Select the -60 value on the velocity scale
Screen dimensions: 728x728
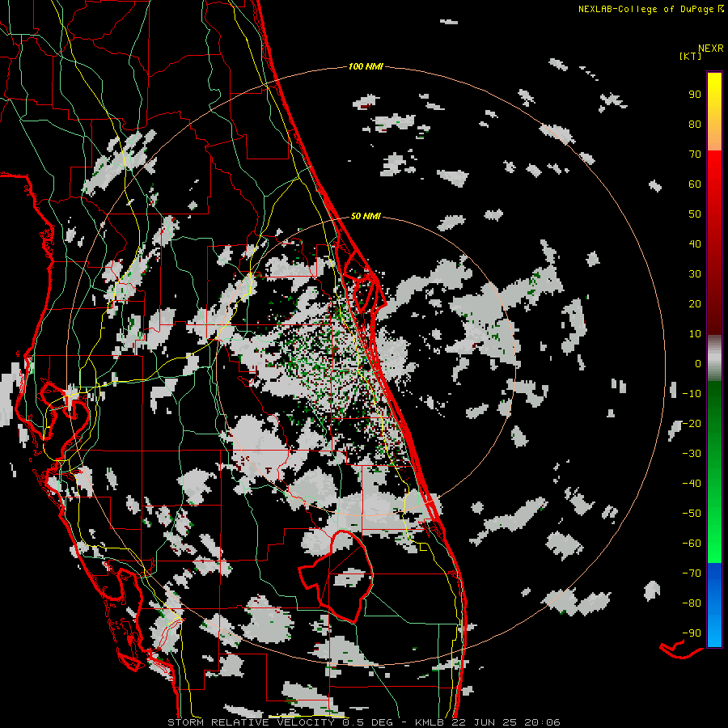(x=692, y=544)
